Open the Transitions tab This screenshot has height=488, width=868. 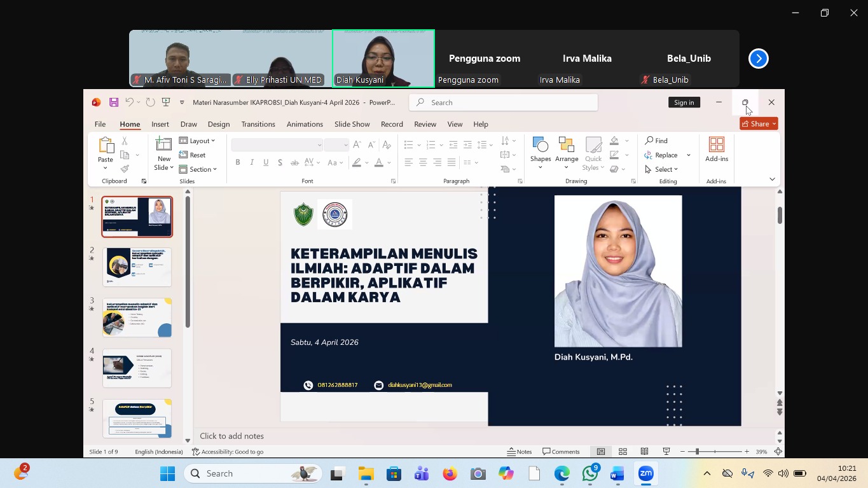click(x=258, y=124)
